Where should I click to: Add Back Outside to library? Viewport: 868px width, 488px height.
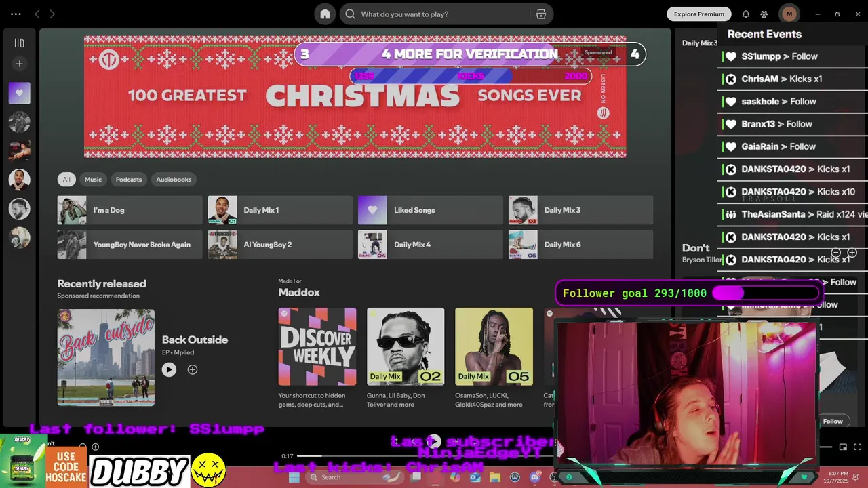click(x=193, y=369)
